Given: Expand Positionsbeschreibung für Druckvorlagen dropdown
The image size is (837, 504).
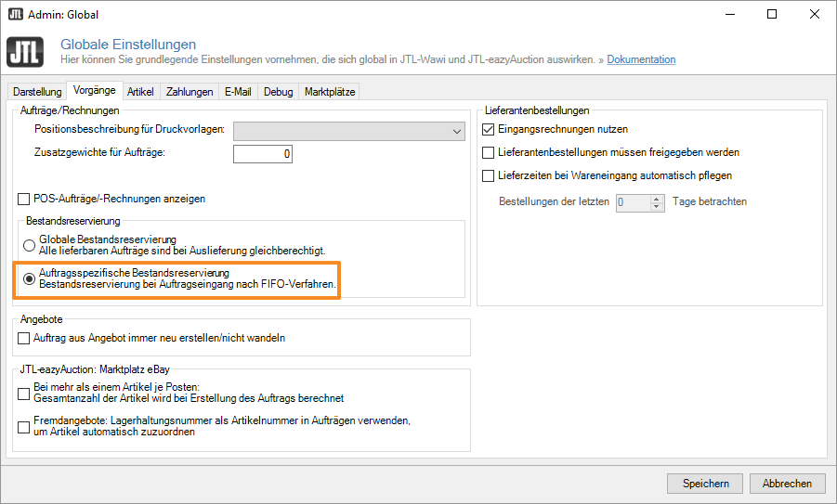Looking at the screenshot, I should pyautogui.click(x=456, y=132).
